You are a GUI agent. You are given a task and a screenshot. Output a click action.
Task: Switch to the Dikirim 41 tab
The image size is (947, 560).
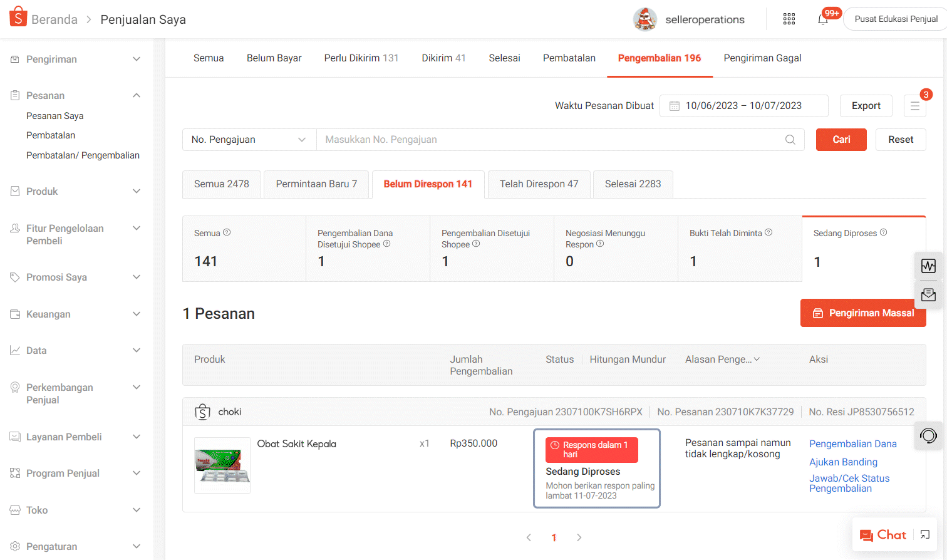[x=443, y=58]
